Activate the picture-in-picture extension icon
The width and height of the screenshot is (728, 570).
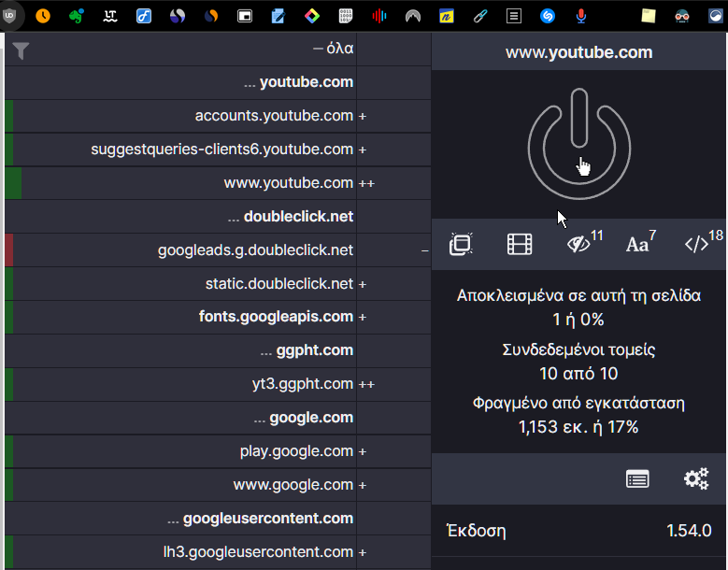245,16
